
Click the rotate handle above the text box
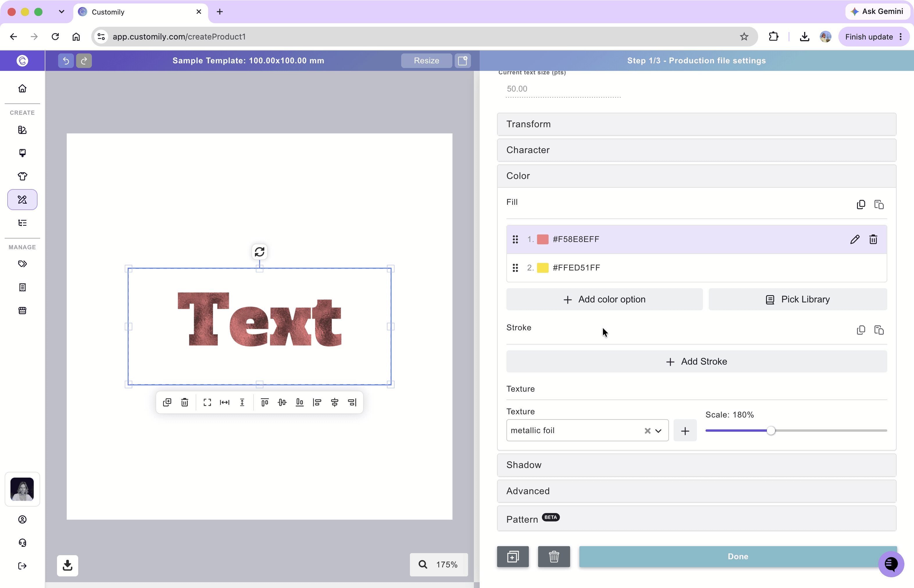tap(259, 252)
